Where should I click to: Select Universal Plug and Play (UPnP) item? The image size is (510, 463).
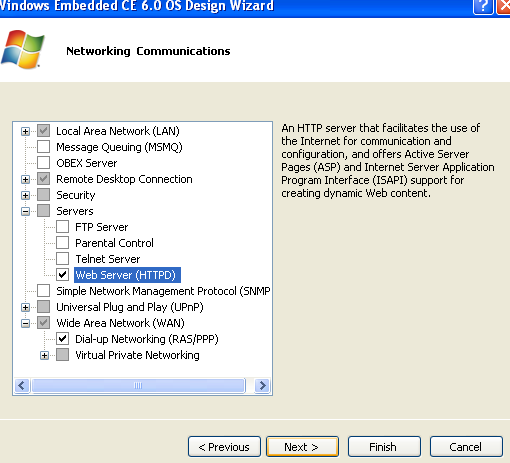(x=130, y=307)
